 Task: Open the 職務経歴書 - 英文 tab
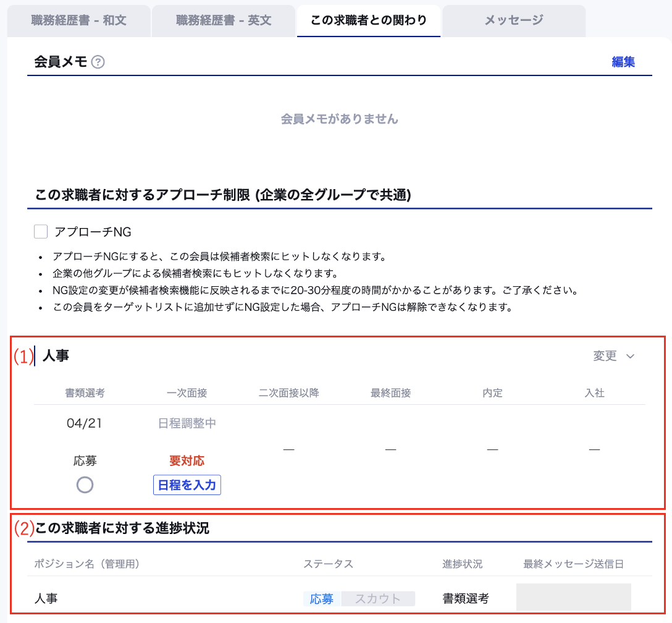pyautogui.click(x=224, y=20)
